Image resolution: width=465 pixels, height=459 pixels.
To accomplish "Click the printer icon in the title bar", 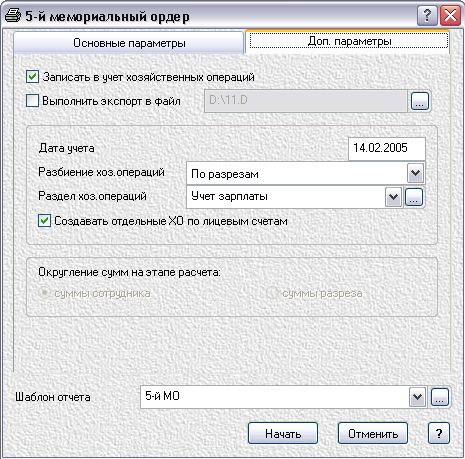I will [x=13, y=15].
